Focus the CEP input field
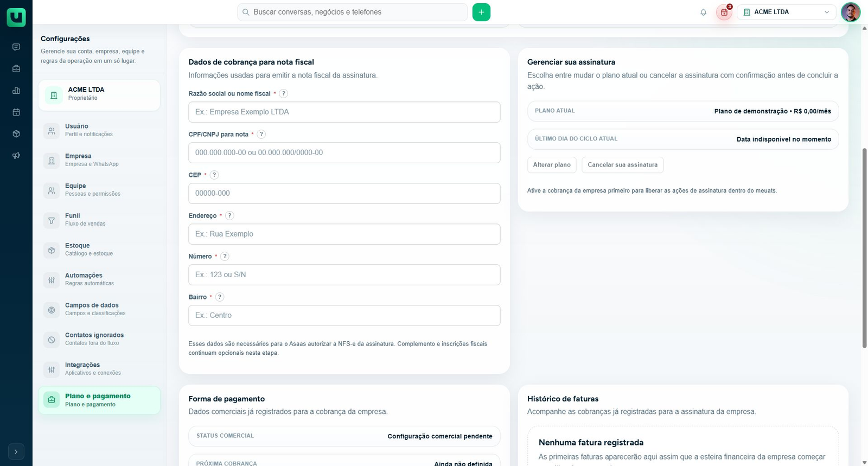 [344, 193]
